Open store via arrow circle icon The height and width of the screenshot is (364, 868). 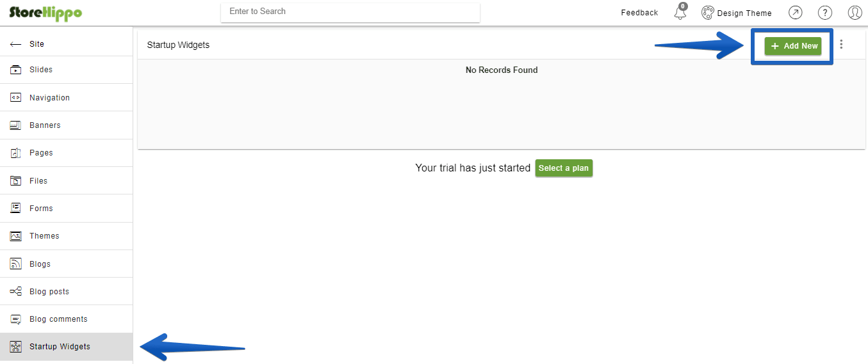coord(795,13)
